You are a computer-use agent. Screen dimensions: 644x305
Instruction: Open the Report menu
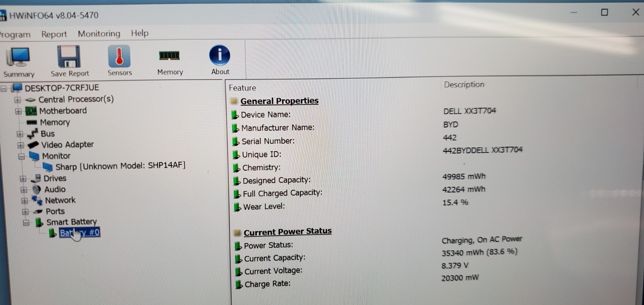pyautogui.click(x=54, y=34)
